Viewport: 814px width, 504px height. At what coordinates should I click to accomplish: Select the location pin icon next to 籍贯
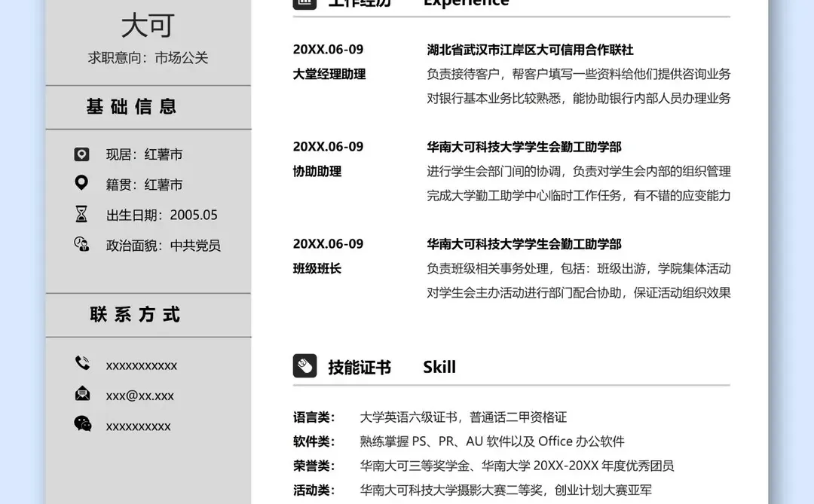(81, 183)
